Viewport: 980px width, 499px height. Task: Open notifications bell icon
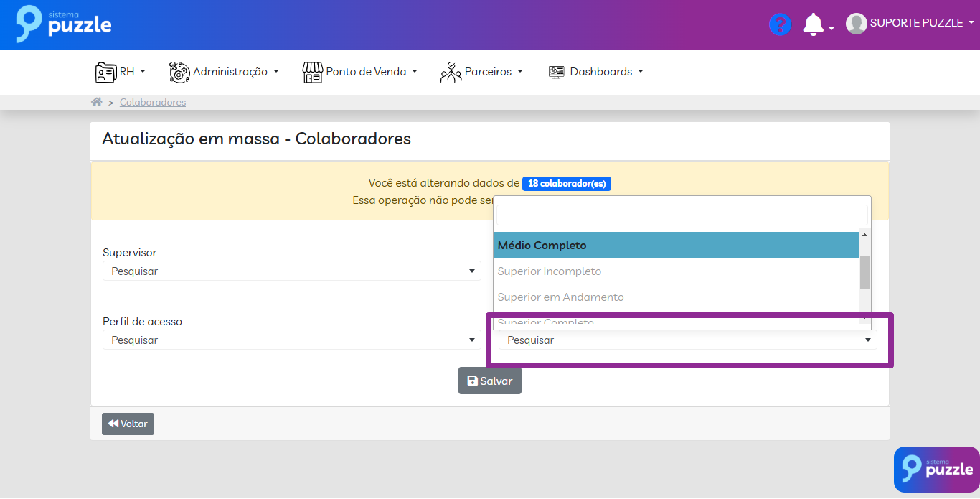click(x=813, y=24)
